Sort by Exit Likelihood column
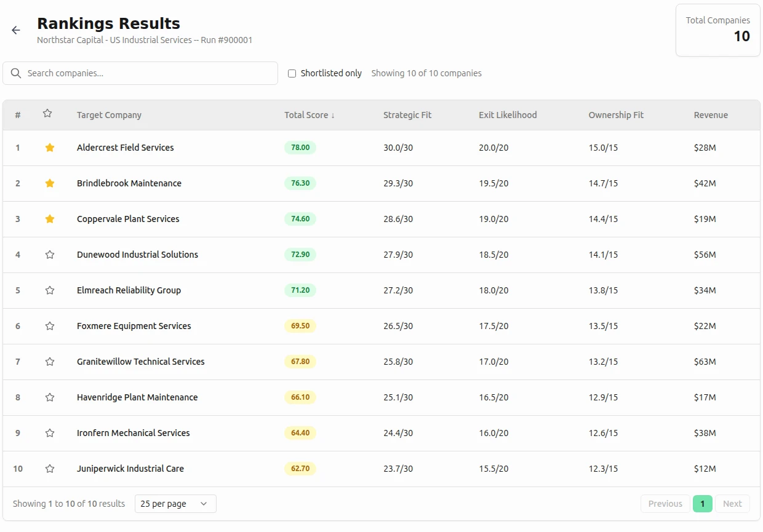 click(x=508, y=115)
